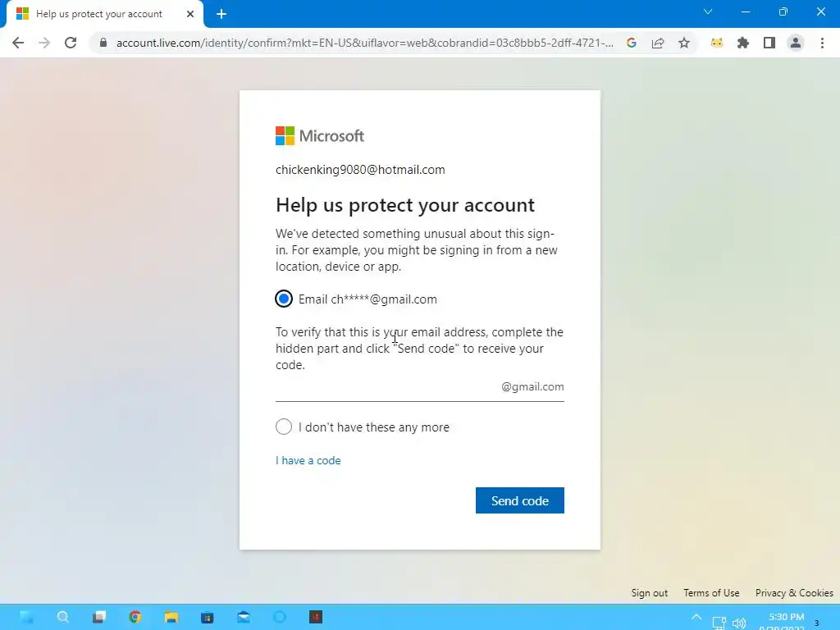Open the Extensions puzzle icon
The width and height of the screenshot is (840, 630).
pyautogui.click(x=743, y=43)
